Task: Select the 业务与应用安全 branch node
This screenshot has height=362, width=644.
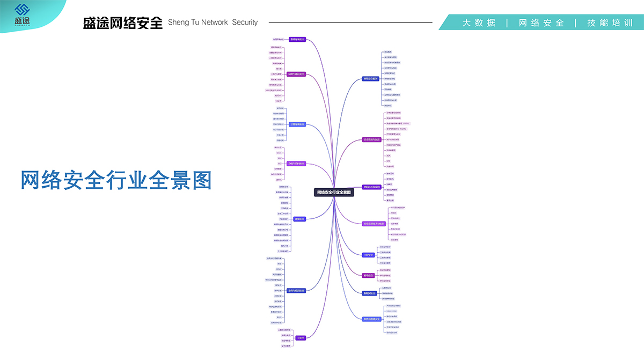Action: [x=296, y=290]
